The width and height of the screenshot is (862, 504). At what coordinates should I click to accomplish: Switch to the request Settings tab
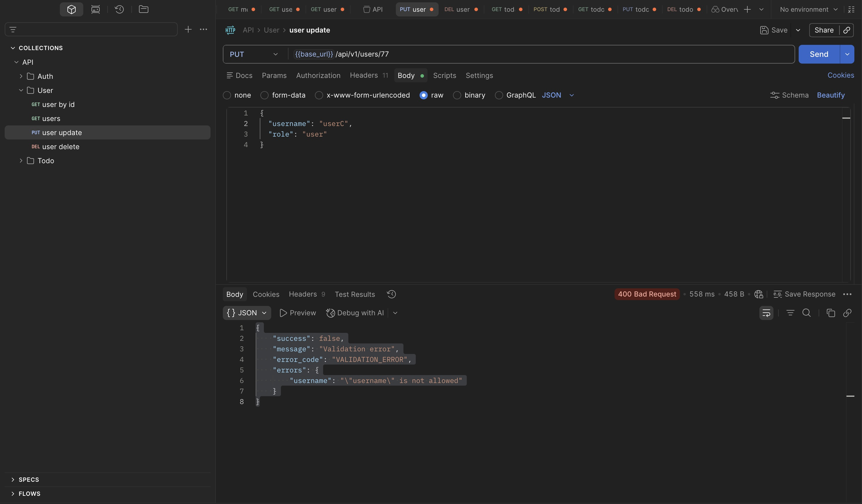[479, 75]
